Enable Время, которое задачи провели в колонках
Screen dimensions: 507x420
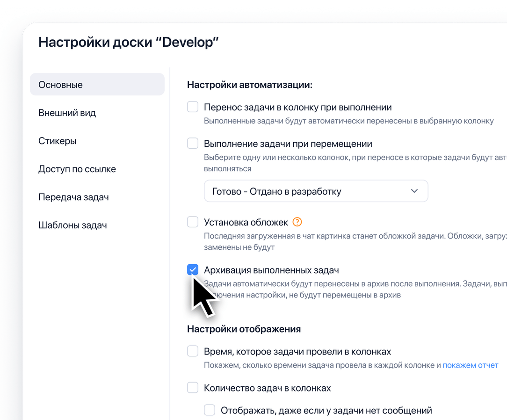[x=193, y=350]
